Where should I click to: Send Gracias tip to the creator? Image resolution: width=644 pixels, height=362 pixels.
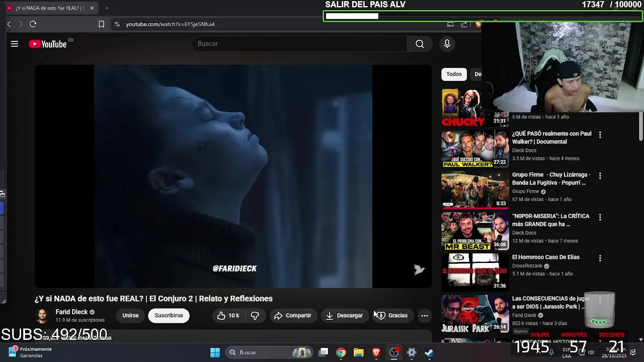(392, 315)
